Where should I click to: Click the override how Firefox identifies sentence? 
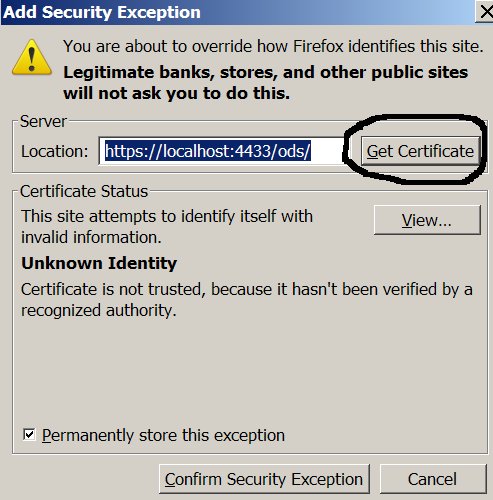click(x=273, y=46)
